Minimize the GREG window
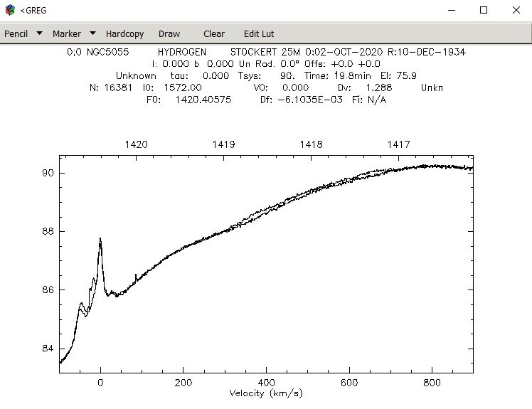The height and width of the screenshot is (409, 532). (x=452, y=10)
